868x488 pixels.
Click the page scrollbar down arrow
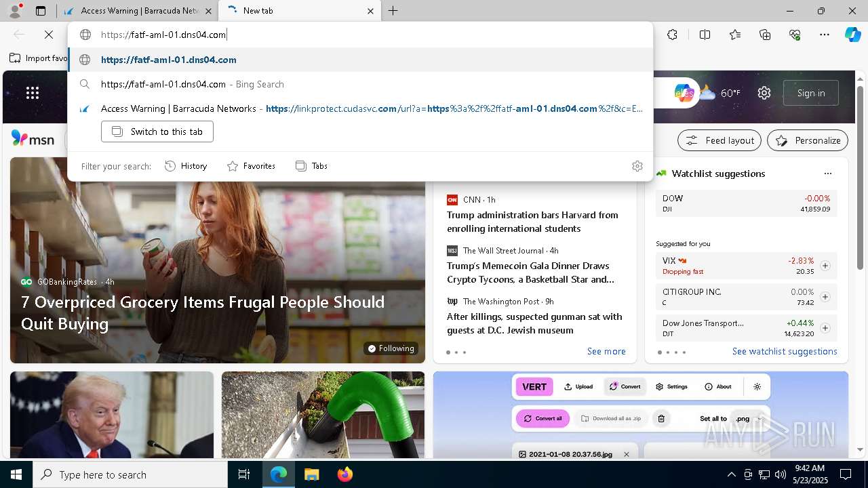(861, 449)
